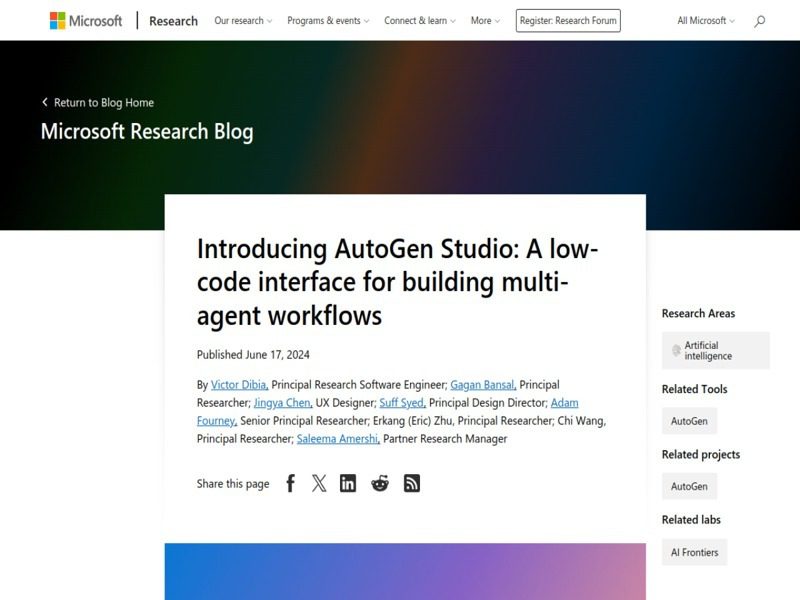The height and width of the screenshot is (600, 800).
Task: Click the gradient banner image below the article header
Action: (x=405, y=571)
